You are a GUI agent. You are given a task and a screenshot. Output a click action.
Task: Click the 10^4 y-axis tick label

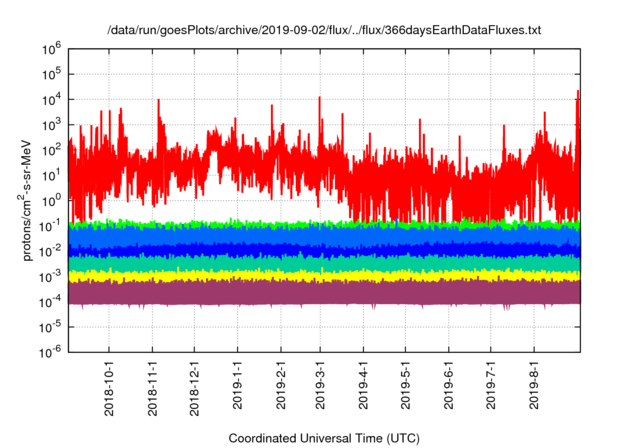(51, 100)
